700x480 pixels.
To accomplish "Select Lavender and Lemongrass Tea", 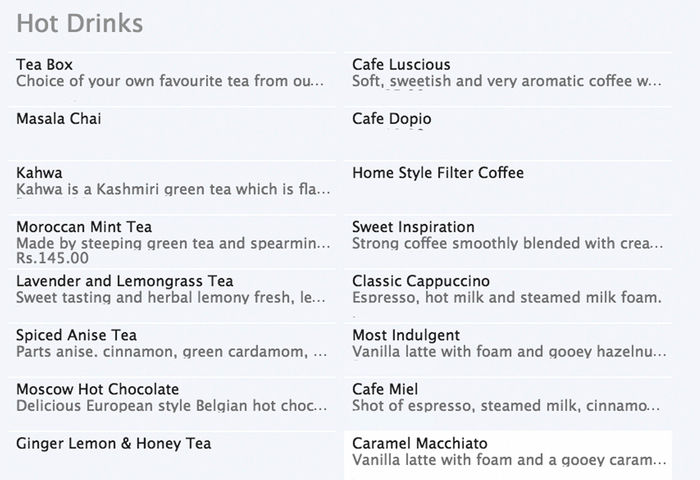I will click(x=172, y=296).
